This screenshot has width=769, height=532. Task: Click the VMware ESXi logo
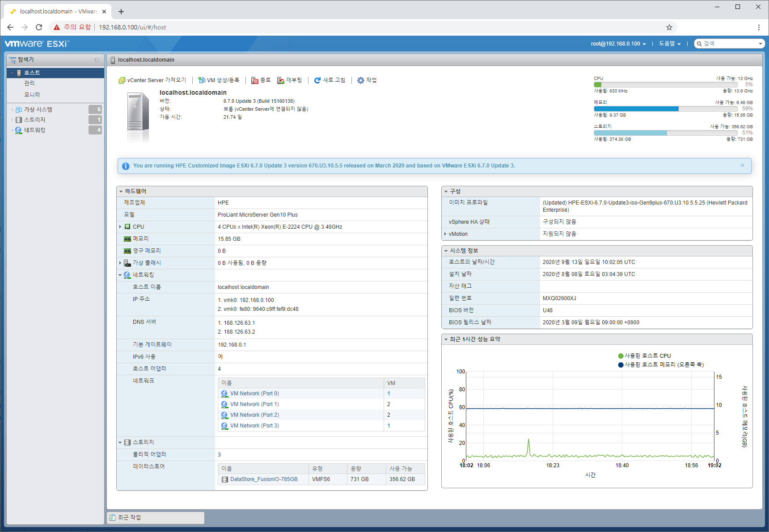click(x=37, y=44)
